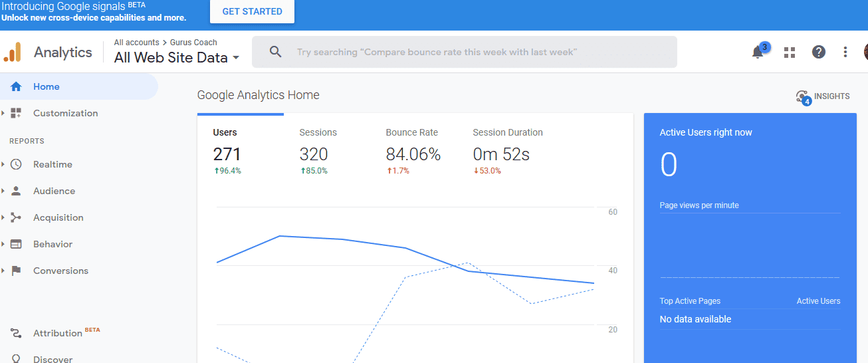
Task: Open the Google apps grid icon
Action: [790, 52]
